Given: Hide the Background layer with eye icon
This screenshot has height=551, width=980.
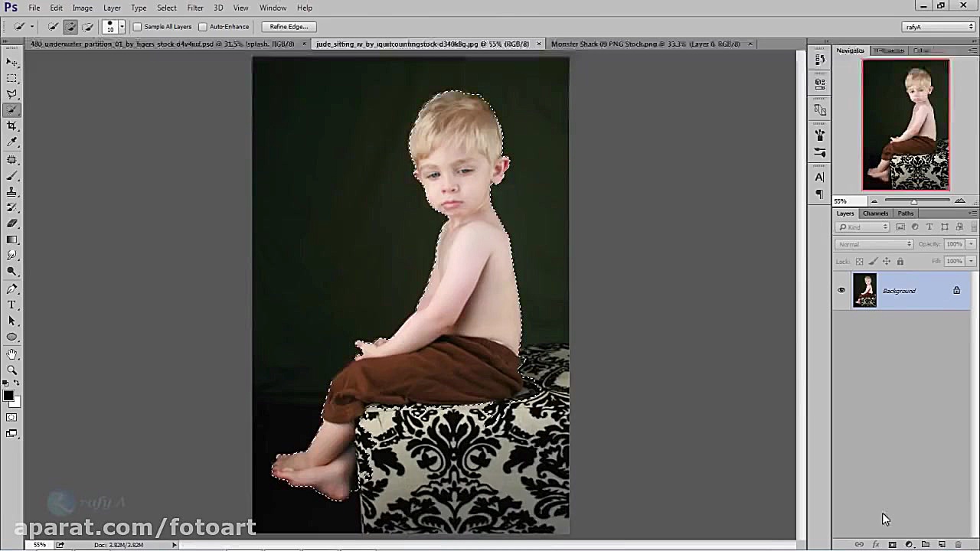Looking at the screenshot, I should coord(841,291).
